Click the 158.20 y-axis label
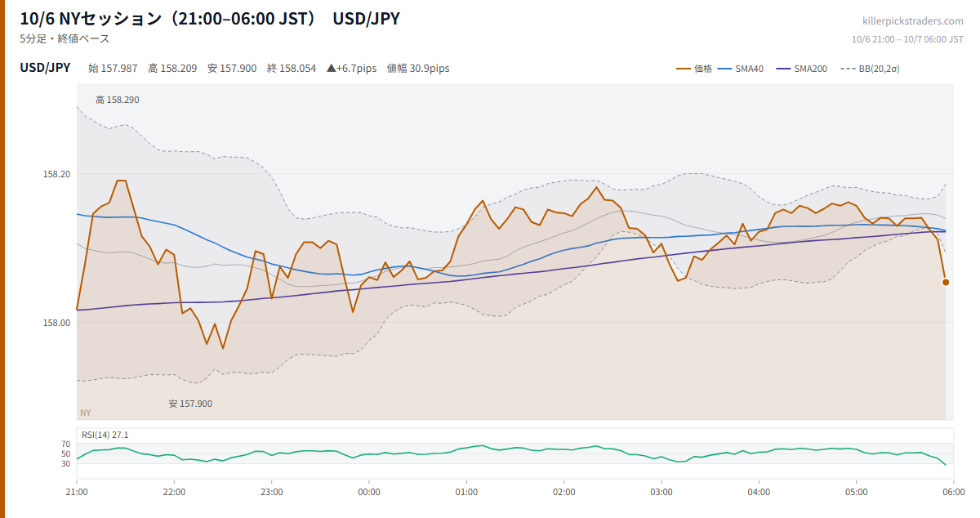This screenshot has width=980, height=518. [x=57, y=174]
